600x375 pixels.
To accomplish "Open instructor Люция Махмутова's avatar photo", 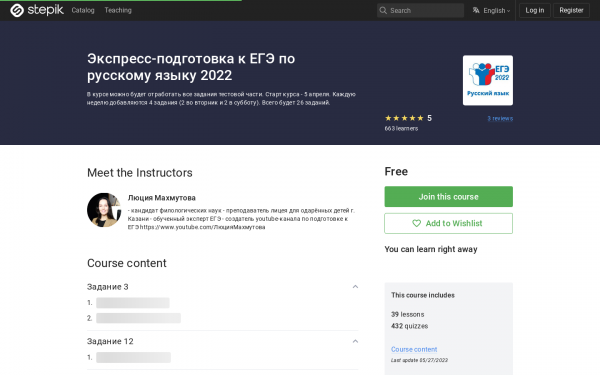I will point(104,210).
